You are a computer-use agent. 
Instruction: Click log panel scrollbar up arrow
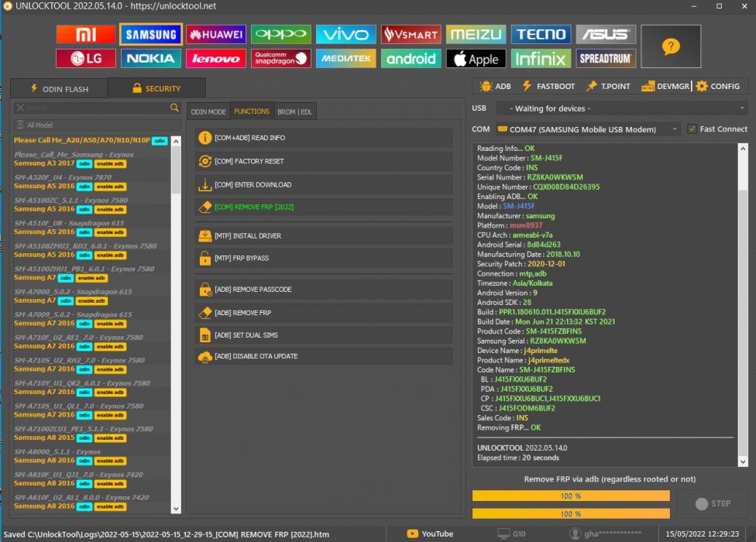click(x=743, y=149)
